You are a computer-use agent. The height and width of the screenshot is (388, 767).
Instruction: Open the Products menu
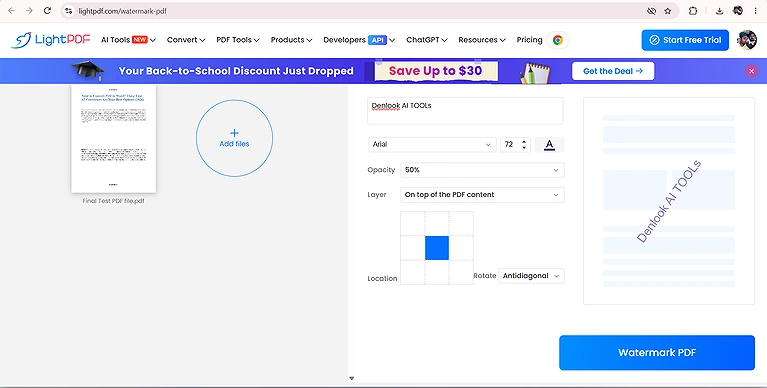tap(291, 40)
